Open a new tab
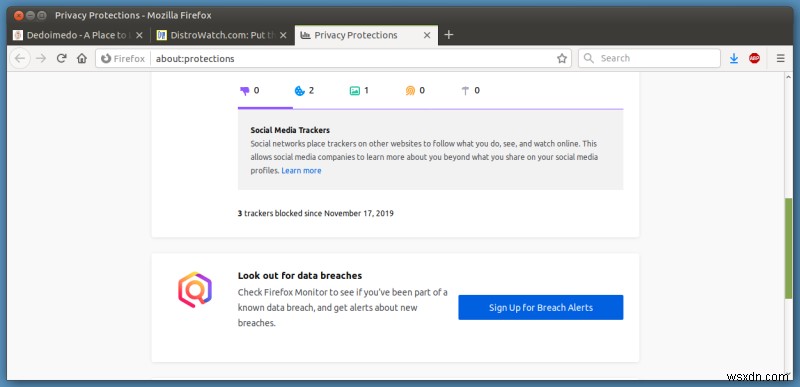The image size is (800, 387). pos(448,35)
